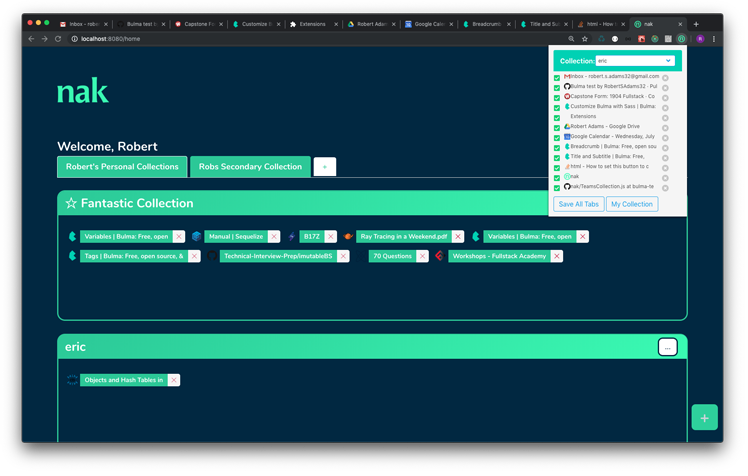Uncheck the nak/TeamsCollection.js checkbox
The image size is (748, 476).
coord(557,188)
